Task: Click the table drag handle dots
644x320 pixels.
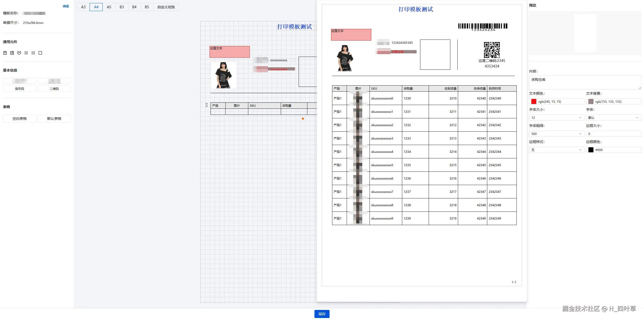Action: click(207, 105)
